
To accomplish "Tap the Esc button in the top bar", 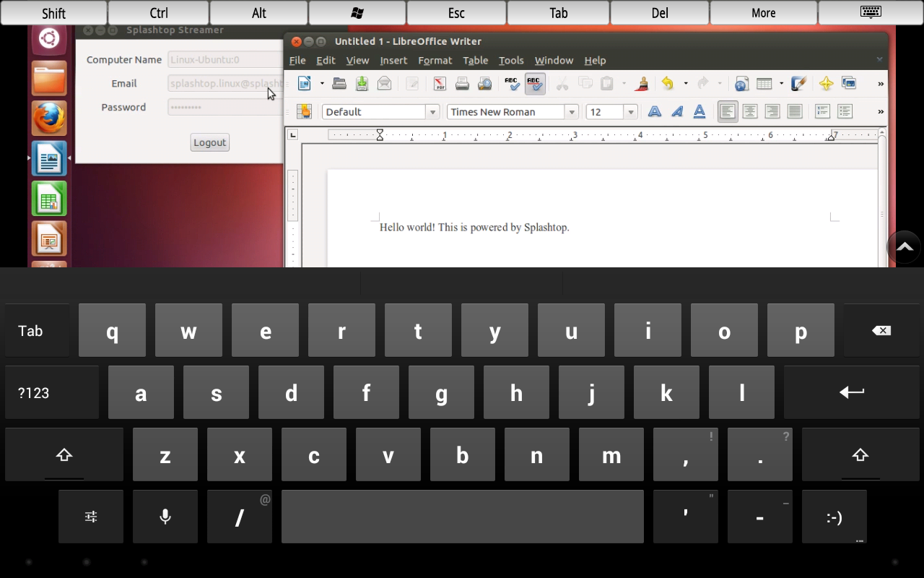I will click(x=456, y=13).
